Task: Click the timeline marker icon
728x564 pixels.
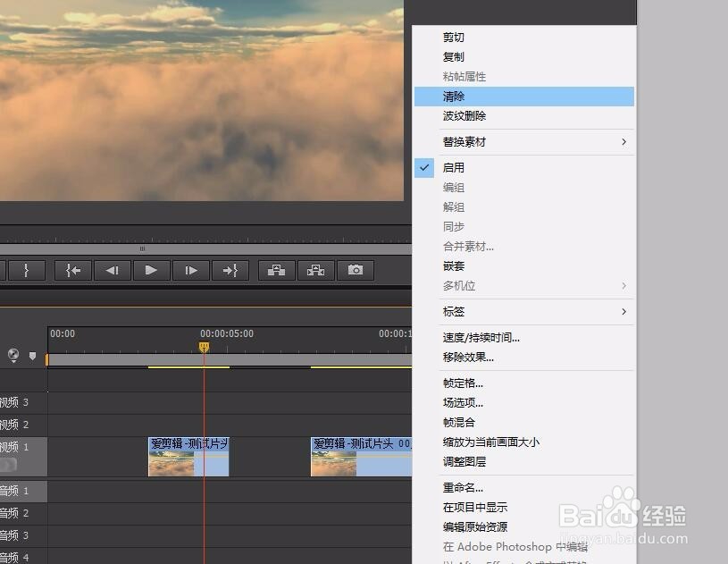Action: pos(32,356)
